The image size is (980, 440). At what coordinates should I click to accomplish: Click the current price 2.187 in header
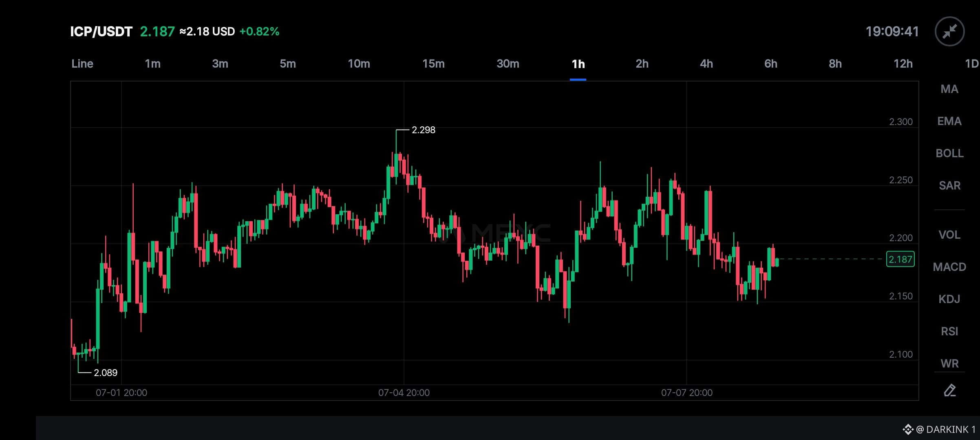[x=157, y=31]
